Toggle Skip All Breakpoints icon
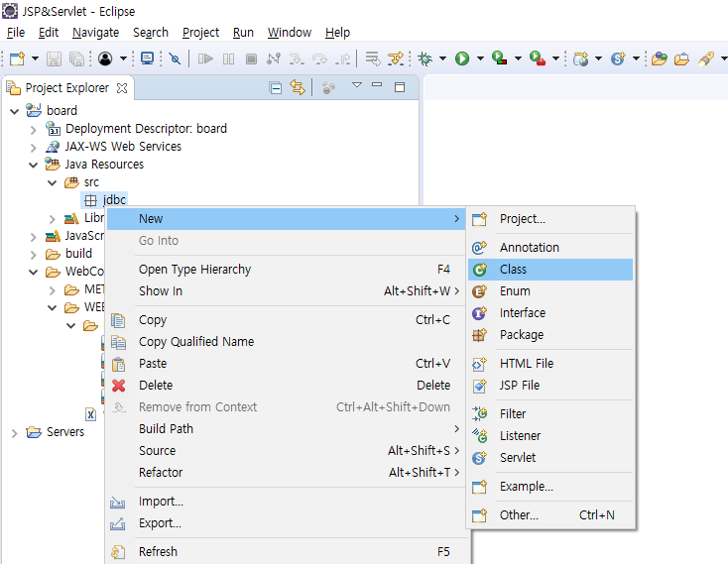Viewport: 728px width, 564px height. click(x=175, y=58)
